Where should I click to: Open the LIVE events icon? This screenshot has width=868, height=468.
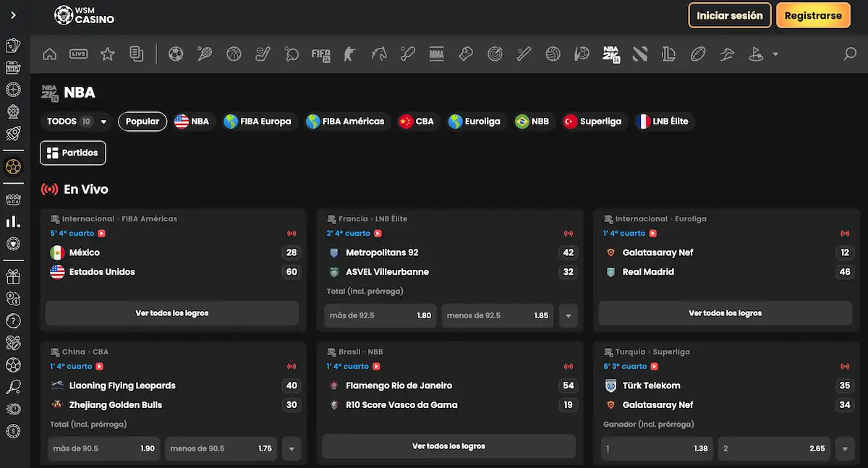[78, 54]
